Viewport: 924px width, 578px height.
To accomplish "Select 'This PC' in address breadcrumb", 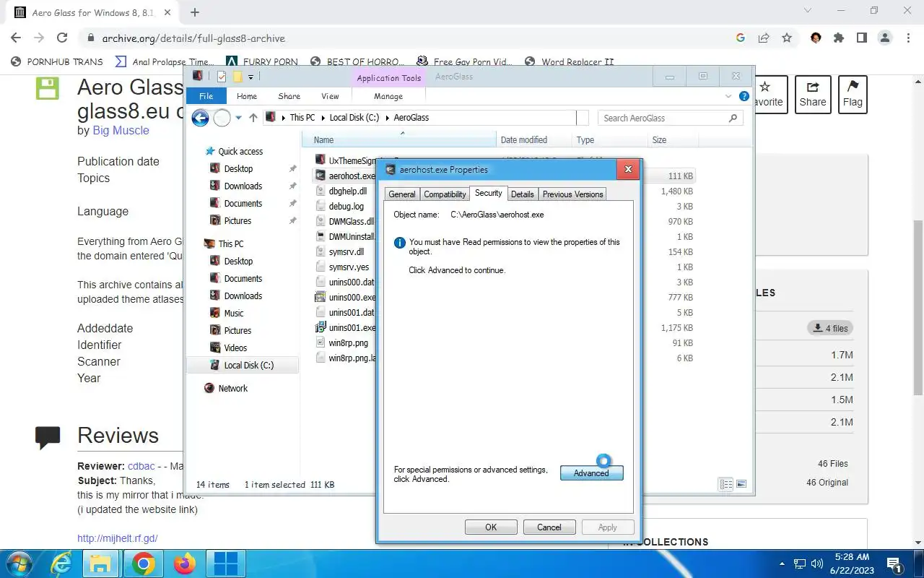I will point(302,117).
